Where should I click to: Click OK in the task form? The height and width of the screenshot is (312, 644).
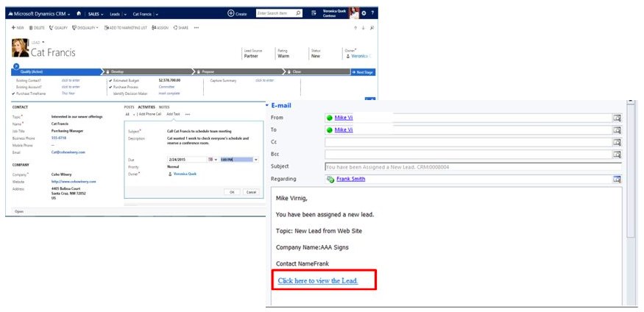[x=232, y=192]
